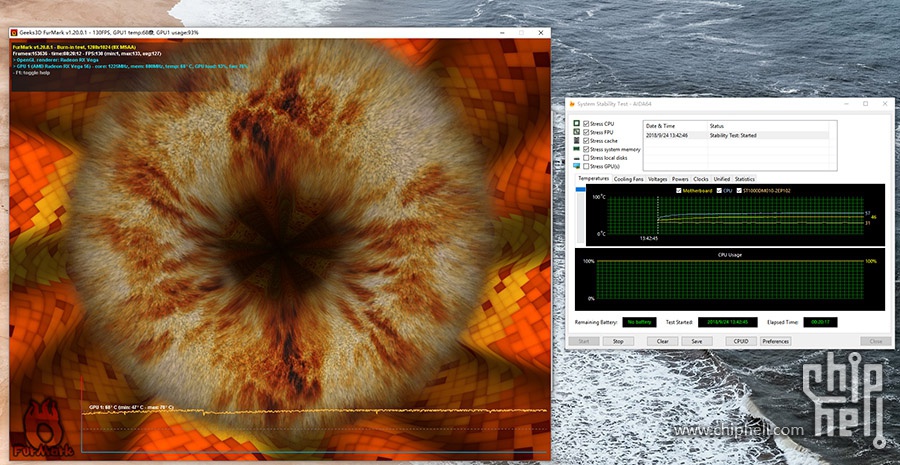Open the CPUID panel button
The width and height of the screenshot is (900, 465).
(741, 341)
